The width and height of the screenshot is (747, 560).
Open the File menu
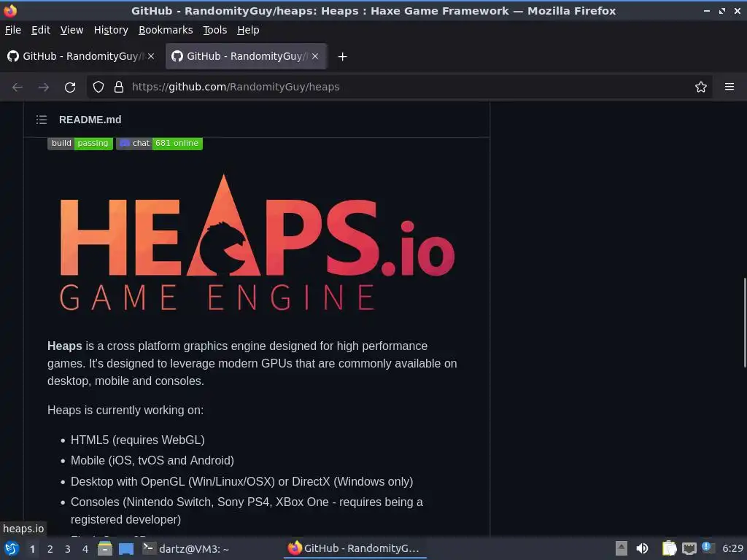click(13, 30)
